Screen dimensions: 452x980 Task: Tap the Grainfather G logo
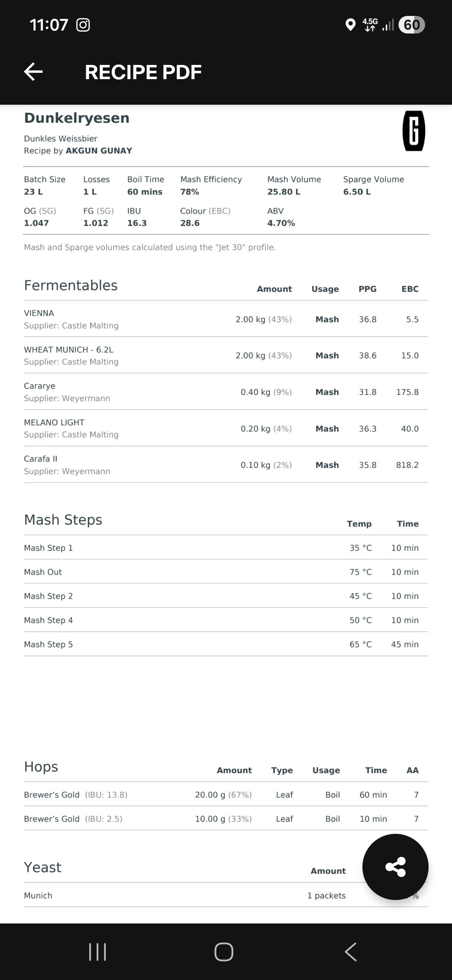tap(413, 131)
